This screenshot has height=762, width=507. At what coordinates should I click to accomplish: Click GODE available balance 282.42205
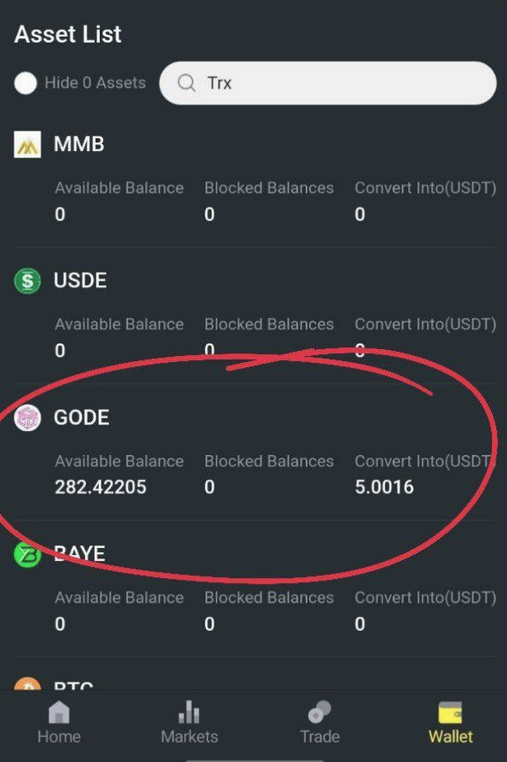101,487
